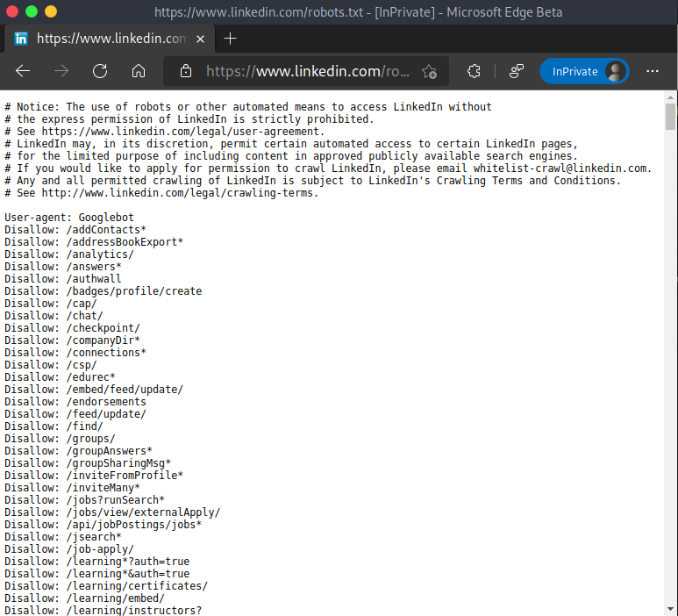Image resolution: width=678 pixels, height=616 pixels.
Task: Click 'Disallow: /embed/feed/update/' line
Action: coord(94,390)
